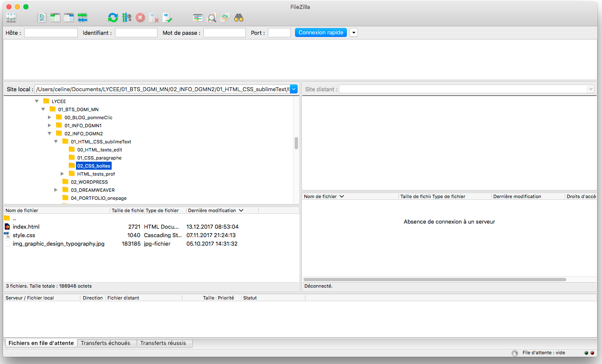Sort local files by Type de fichier
Image resolution: width=602 pixels, height=364 pixels.
click(x=166, y=210)
